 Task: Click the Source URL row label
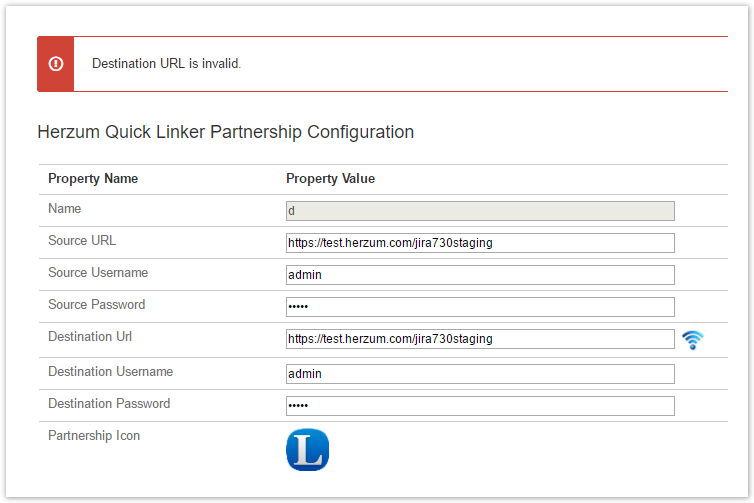pos(82,241)
